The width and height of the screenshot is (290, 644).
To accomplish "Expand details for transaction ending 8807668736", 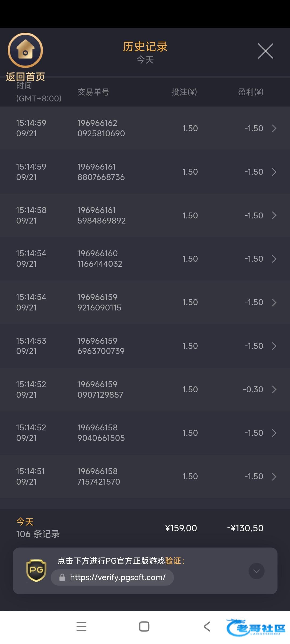I will 274,172.
